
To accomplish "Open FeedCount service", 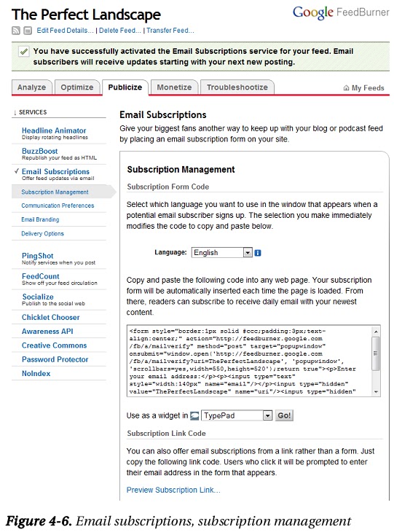I will click(40, 276).
